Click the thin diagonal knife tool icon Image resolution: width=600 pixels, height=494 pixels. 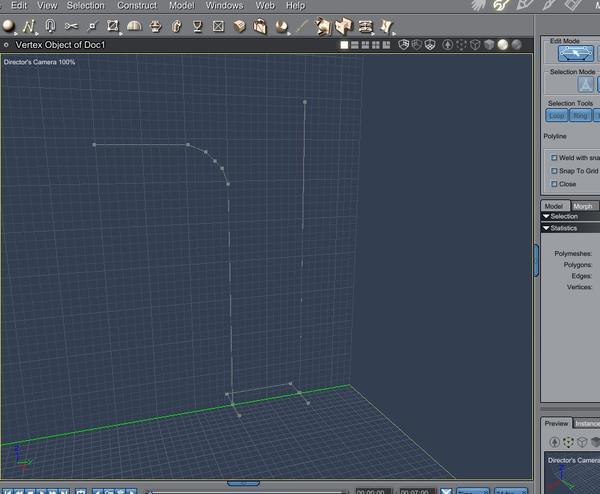(x=302, y=26)
